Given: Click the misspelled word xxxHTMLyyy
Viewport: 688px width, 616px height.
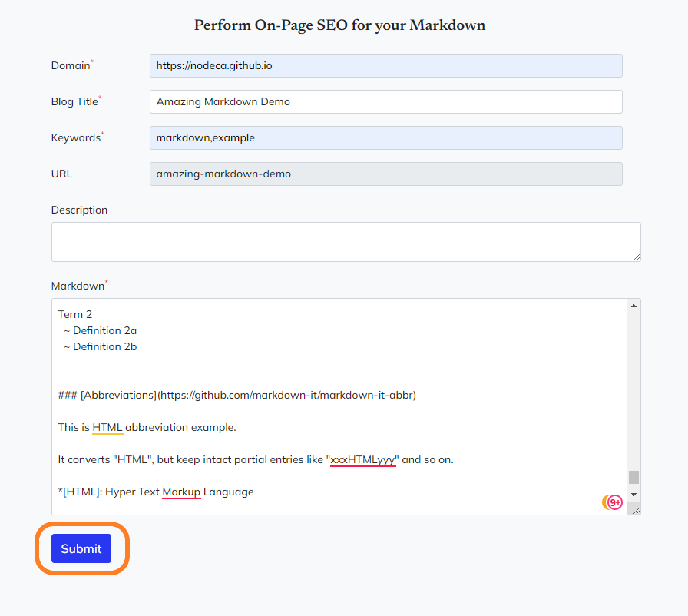Looking at the screenshot, I should tap(363, 460).
